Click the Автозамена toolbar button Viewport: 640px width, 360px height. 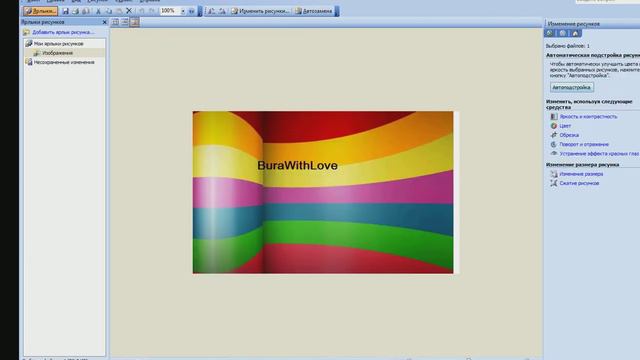(313, 11)
